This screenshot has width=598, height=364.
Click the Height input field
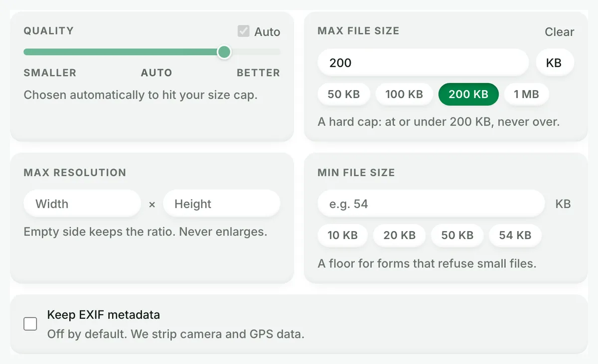(222, 204)
